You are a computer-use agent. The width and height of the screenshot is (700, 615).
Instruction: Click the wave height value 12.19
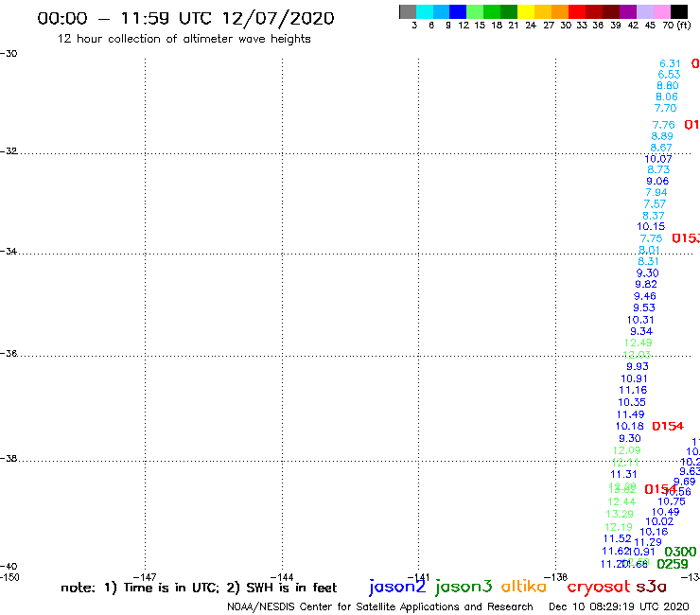[x=619, y=527]
